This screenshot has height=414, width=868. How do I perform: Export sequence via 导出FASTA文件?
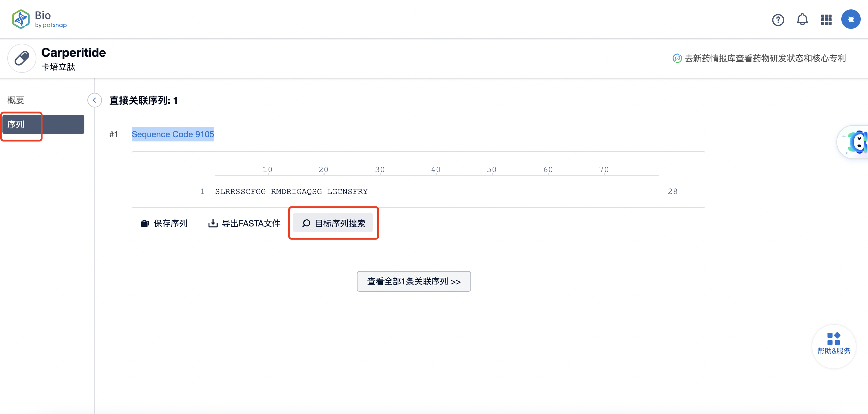[244, 223]
